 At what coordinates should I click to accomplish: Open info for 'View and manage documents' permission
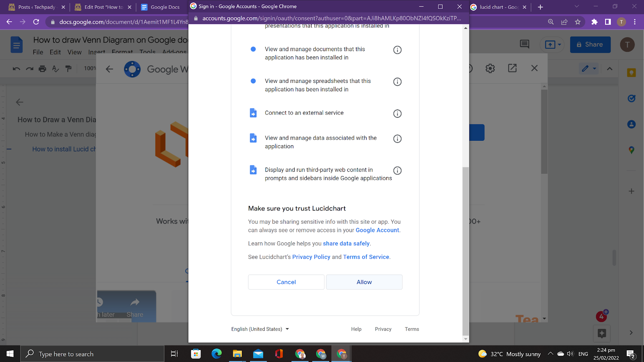(x=397, y=50)
